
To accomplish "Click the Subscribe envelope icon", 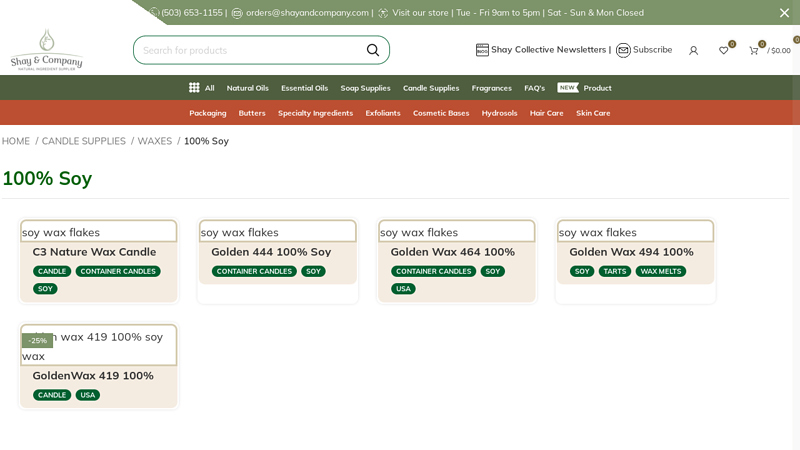I will (x=623, y=50).
